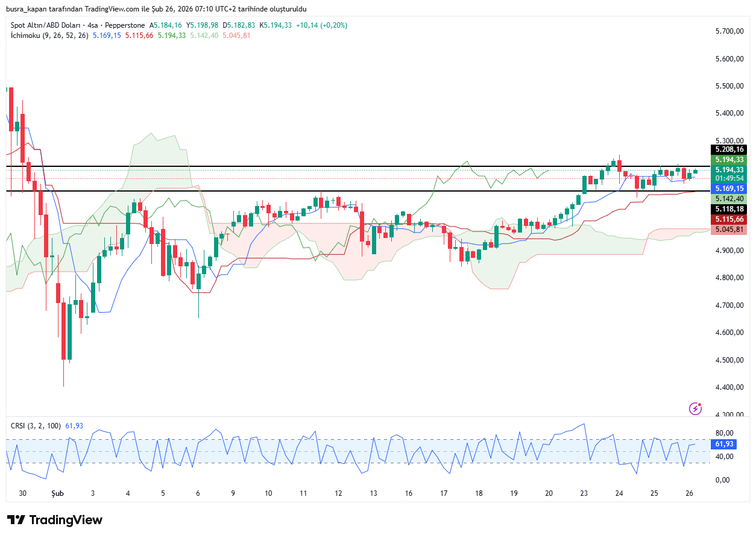Click the light green 5.142,40 axis label
Screen dimensions: 756x538
[x=729, y=198]
